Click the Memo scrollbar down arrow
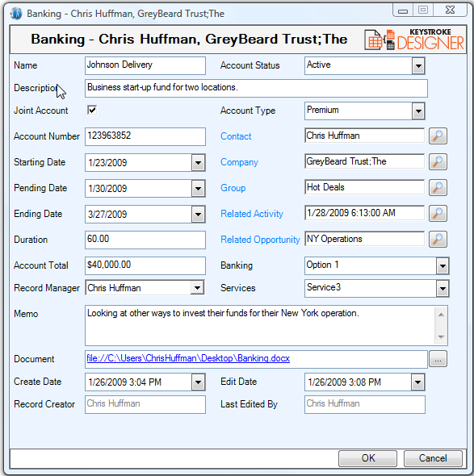 (441, 337)
